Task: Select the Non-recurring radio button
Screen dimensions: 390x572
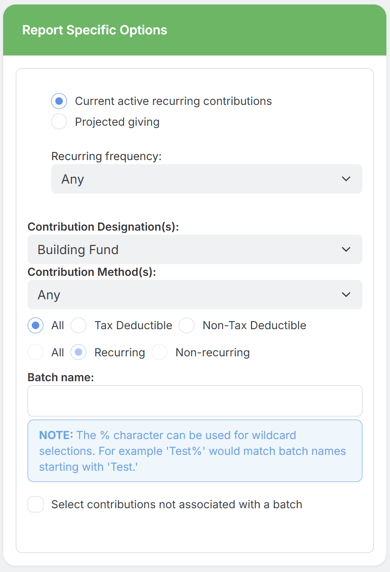Action: tap(159, 352)
